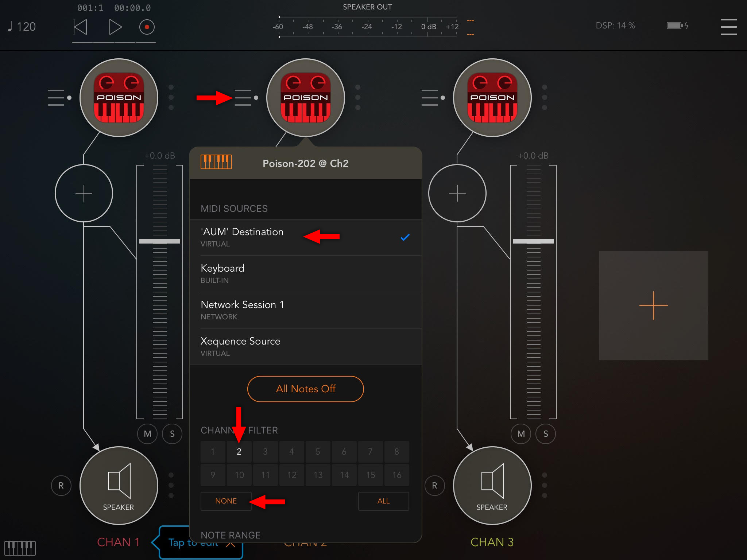Open three-dot options beside channel 3 Poison
Viewport: 747px width, 560px height.
tap(545, 97)
